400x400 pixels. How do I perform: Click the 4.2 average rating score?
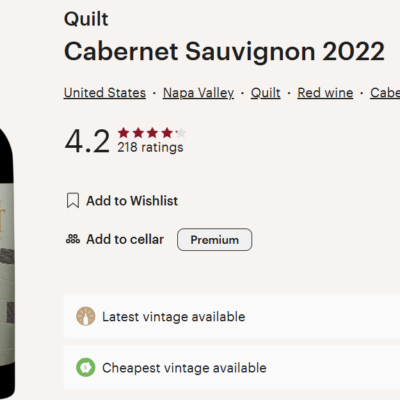pos(87,141)
